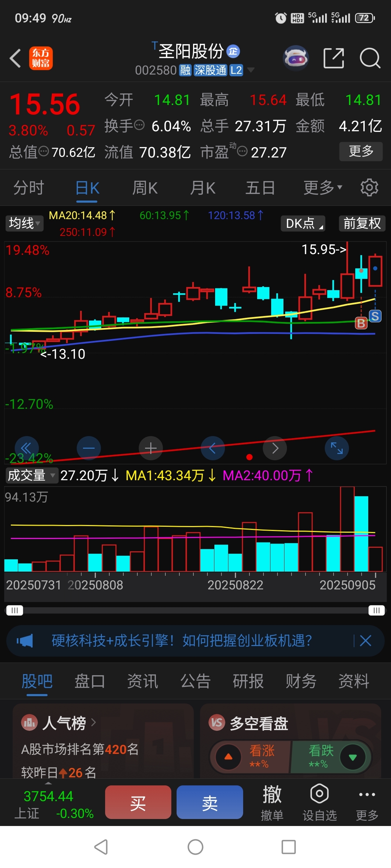Grab left range slider handle
Image resolution: width=391 pixels, height=868 pixels.
tap(14, 610)
